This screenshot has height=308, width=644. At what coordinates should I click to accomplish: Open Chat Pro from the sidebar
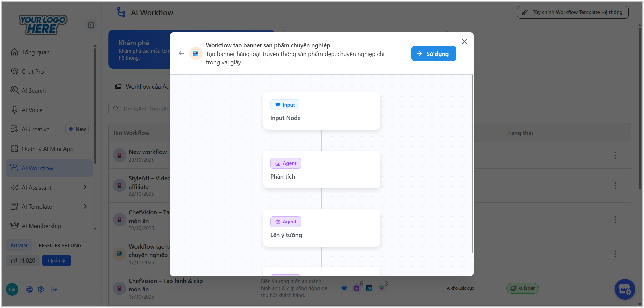coord(33,72)
